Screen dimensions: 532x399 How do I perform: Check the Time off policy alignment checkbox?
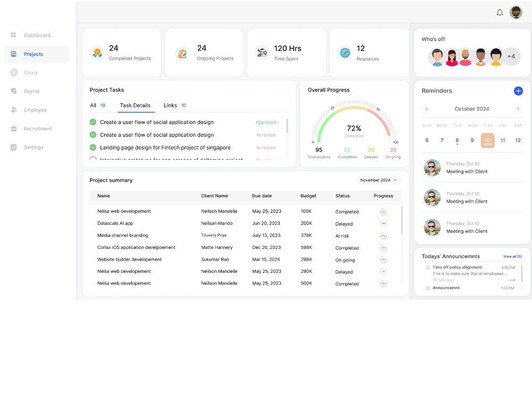point(428,268)
